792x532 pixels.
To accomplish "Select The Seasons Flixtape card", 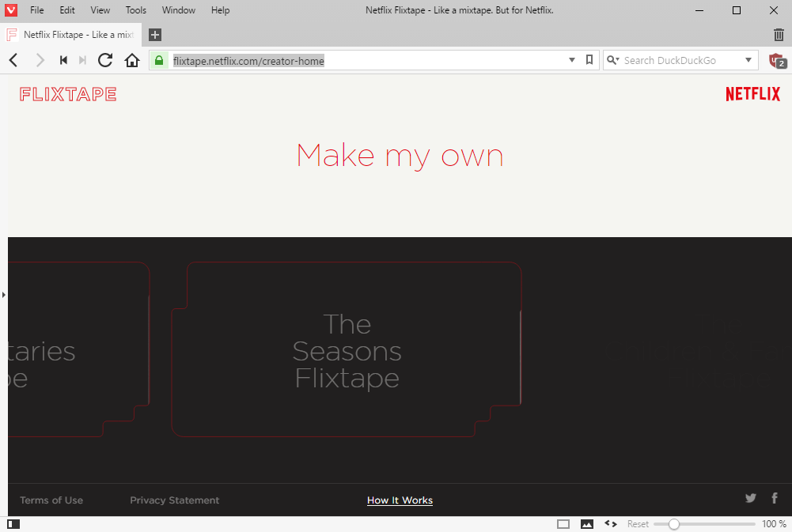I will click(347, 349).
